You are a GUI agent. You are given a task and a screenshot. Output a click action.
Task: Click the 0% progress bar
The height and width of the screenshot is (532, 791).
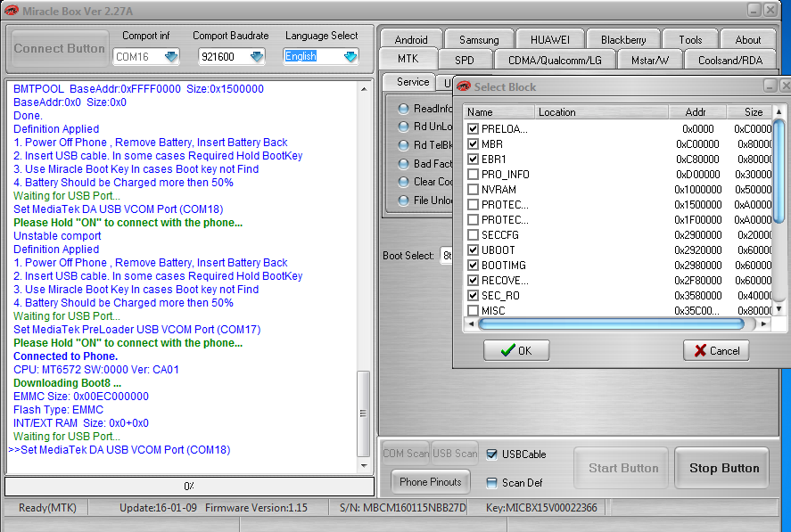click(x=189, y=487)
